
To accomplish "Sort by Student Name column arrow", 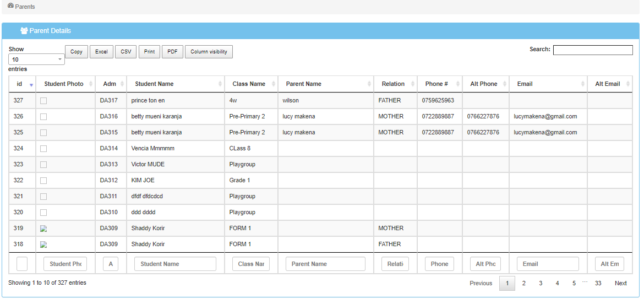I will point(219,84).
